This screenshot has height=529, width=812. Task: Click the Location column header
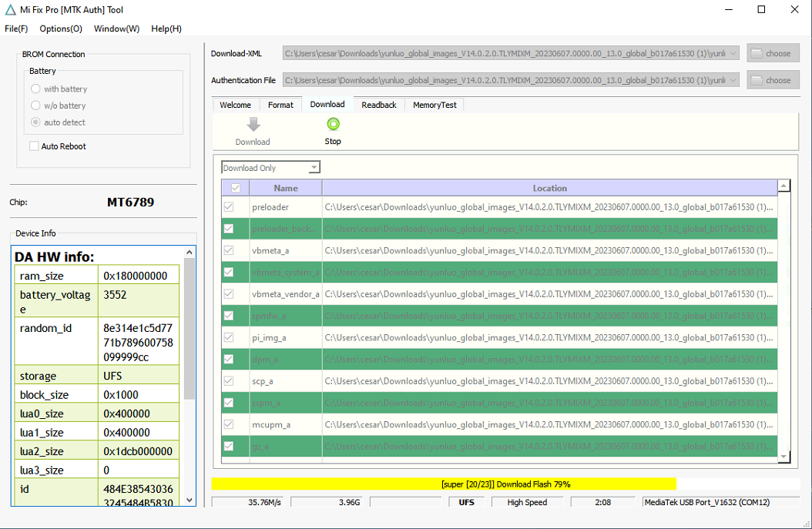550,189
